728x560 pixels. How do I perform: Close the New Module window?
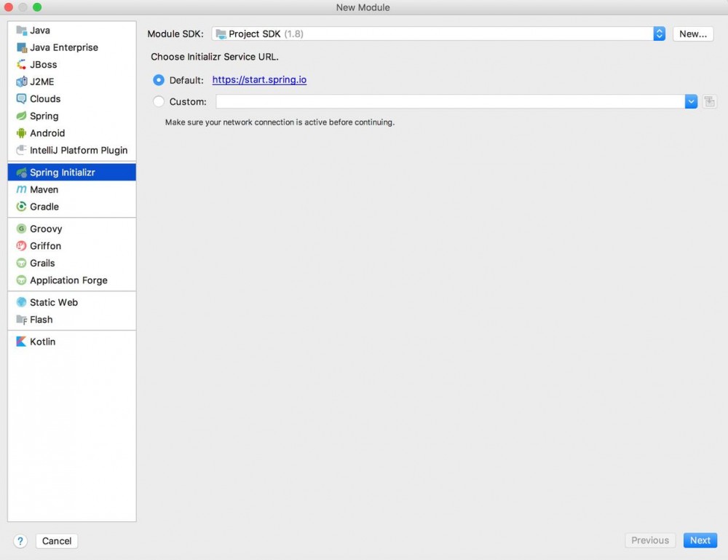pyautogui.click(x=8, y=7)
